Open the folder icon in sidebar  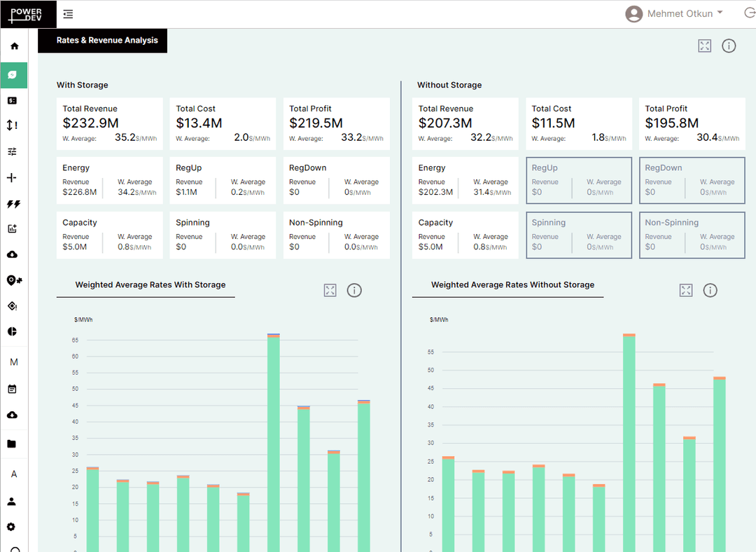click(x=12, y=443)
